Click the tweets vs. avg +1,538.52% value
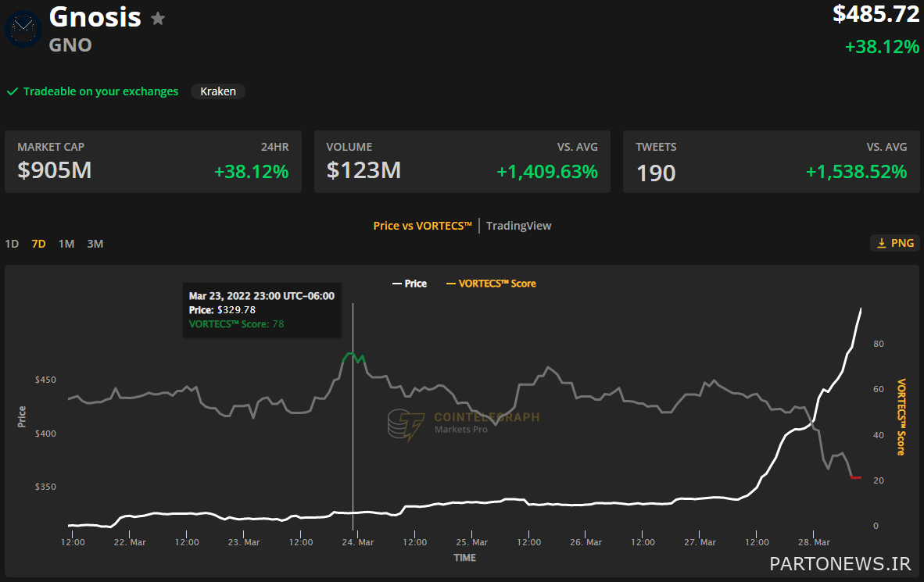Screen dimensions: 924x582 [856, 171]
